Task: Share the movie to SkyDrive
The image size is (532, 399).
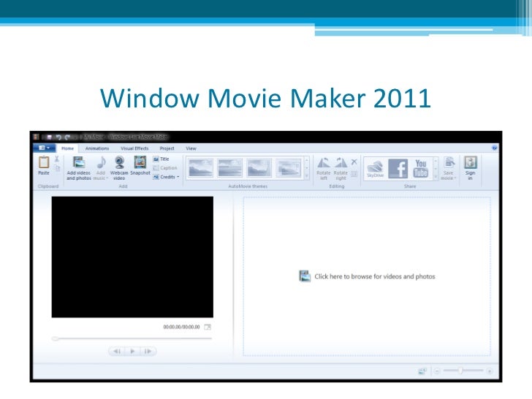Action: (x=376, y=168)
